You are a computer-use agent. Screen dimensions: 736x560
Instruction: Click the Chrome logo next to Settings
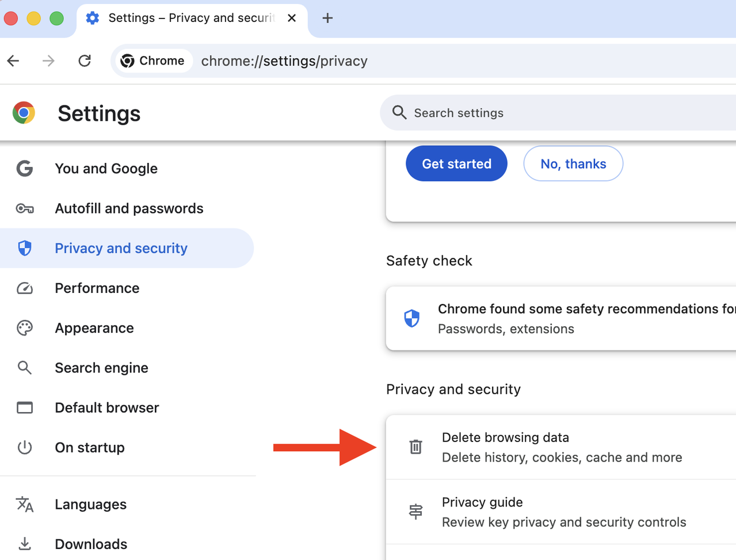point(24,113)
